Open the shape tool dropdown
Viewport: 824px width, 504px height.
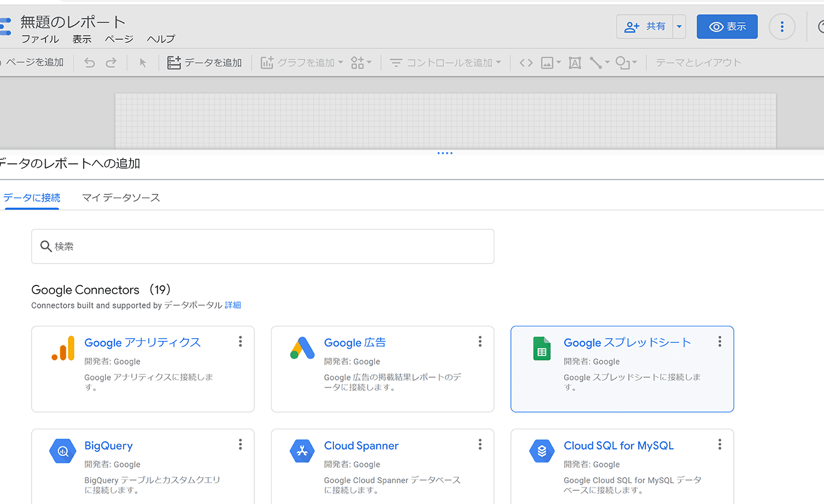(x=626, y=63)
